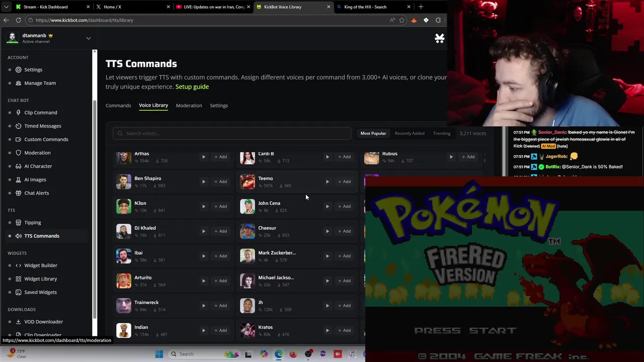Reload the page
This screenshot has width=644, height=362.
18,20
